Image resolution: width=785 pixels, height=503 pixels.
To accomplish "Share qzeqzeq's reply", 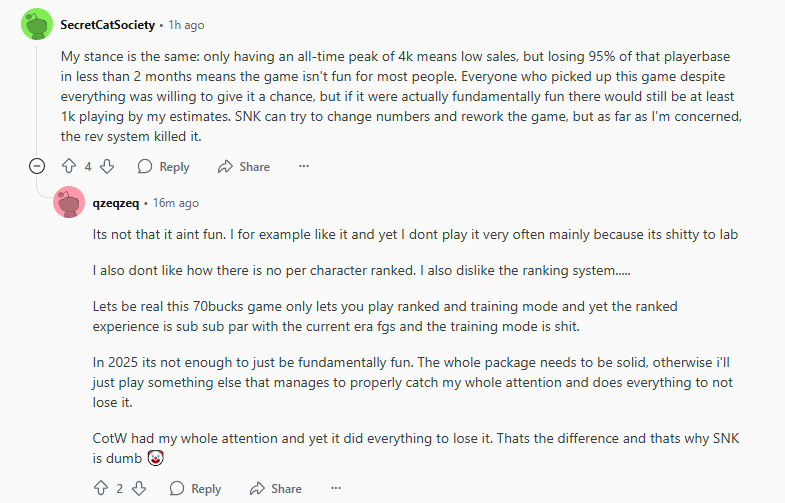I will point(275,488).
